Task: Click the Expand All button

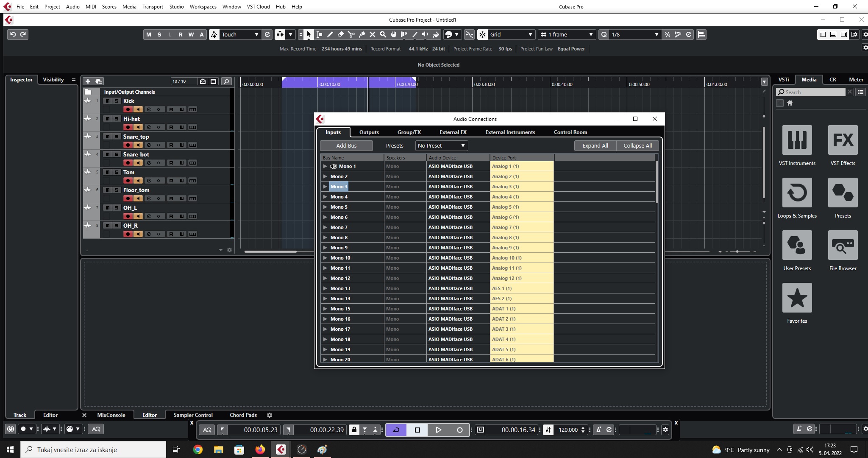Action: pos(595,145)
